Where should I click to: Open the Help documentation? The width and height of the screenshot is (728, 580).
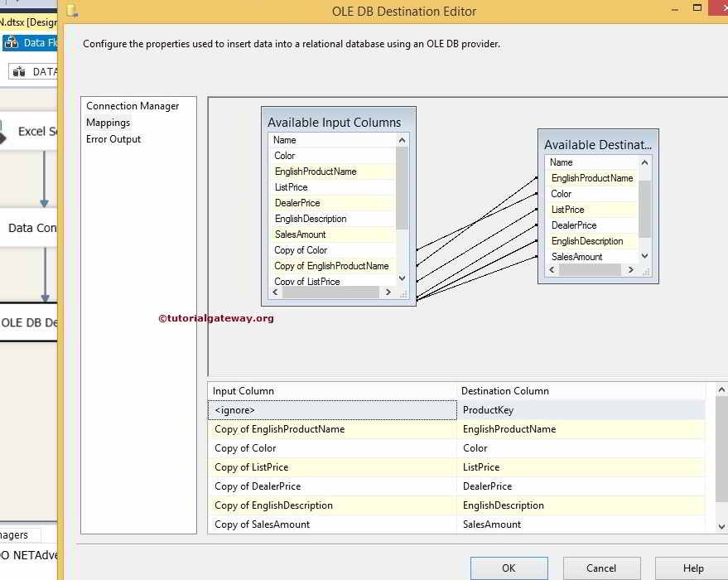click(x=692, y=568)
